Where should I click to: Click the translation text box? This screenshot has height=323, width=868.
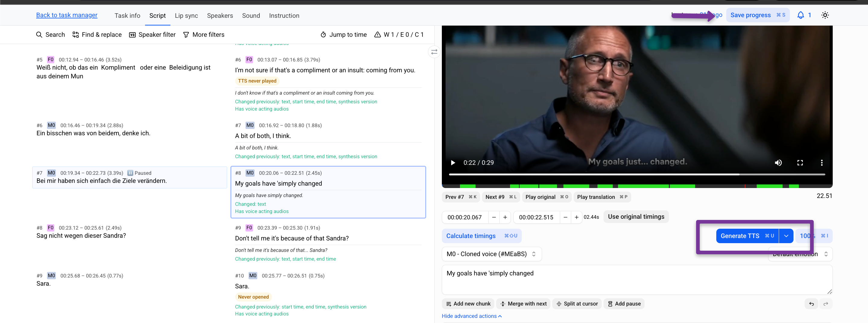pos(637,280)
